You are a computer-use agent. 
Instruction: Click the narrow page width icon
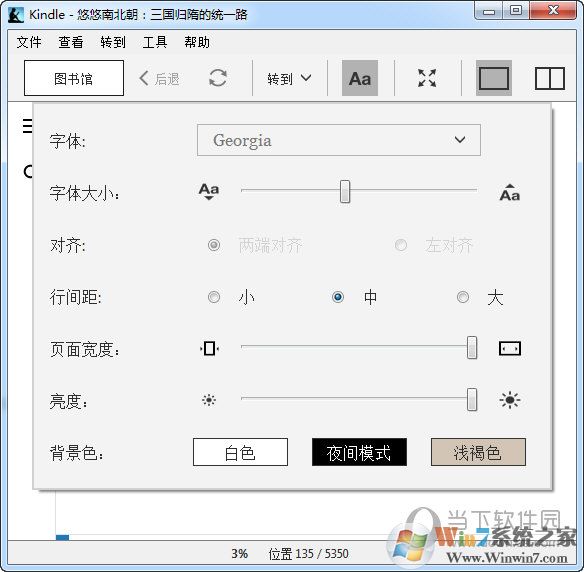coord(209,349)
